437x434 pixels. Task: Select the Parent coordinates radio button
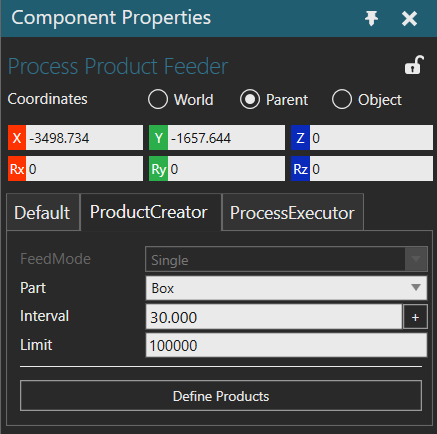250,99
